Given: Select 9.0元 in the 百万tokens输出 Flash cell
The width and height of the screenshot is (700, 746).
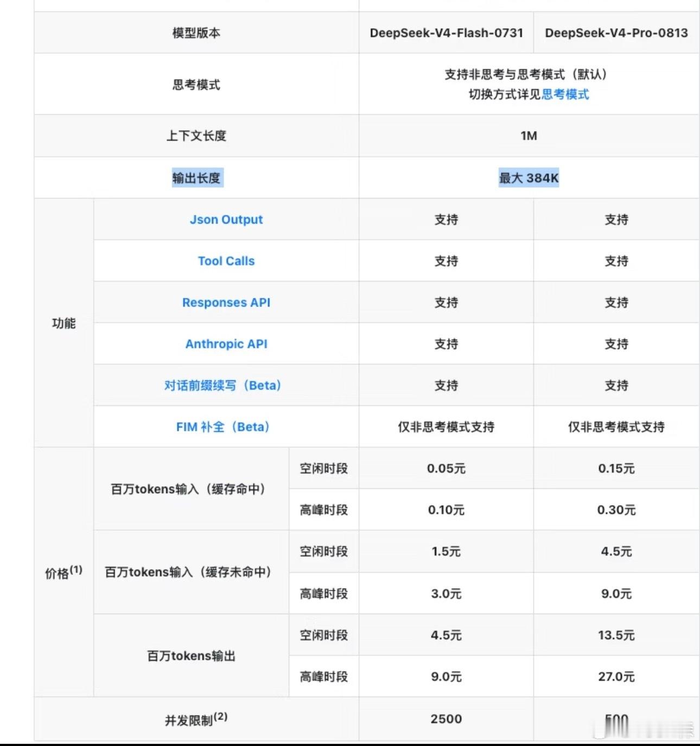Looking at the screenshot, I should point(447,677).
